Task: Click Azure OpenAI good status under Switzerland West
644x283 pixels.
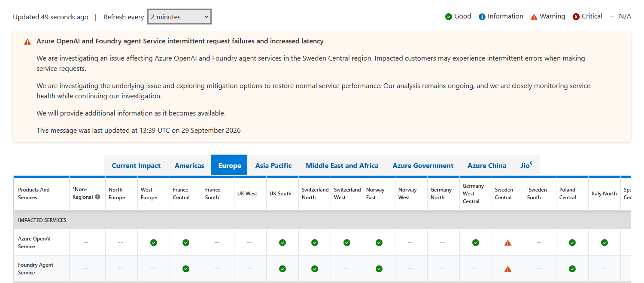Action: (x=347, y=243)
